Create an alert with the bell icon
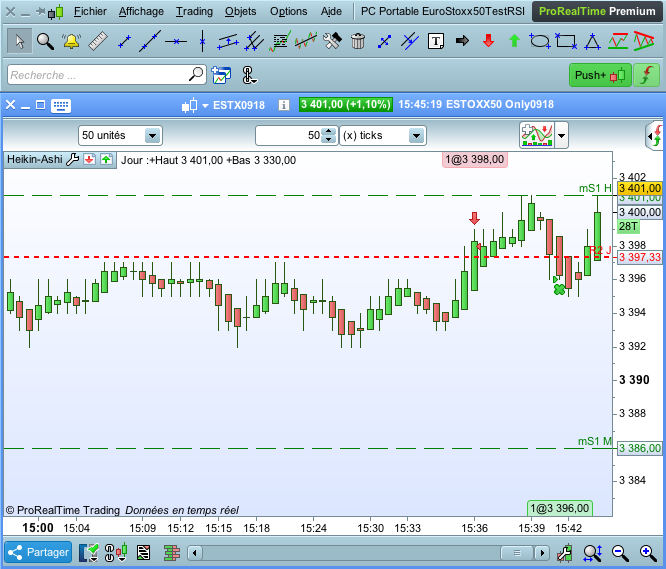Viewport: 666px width, 569px height. tap(71, 41)
